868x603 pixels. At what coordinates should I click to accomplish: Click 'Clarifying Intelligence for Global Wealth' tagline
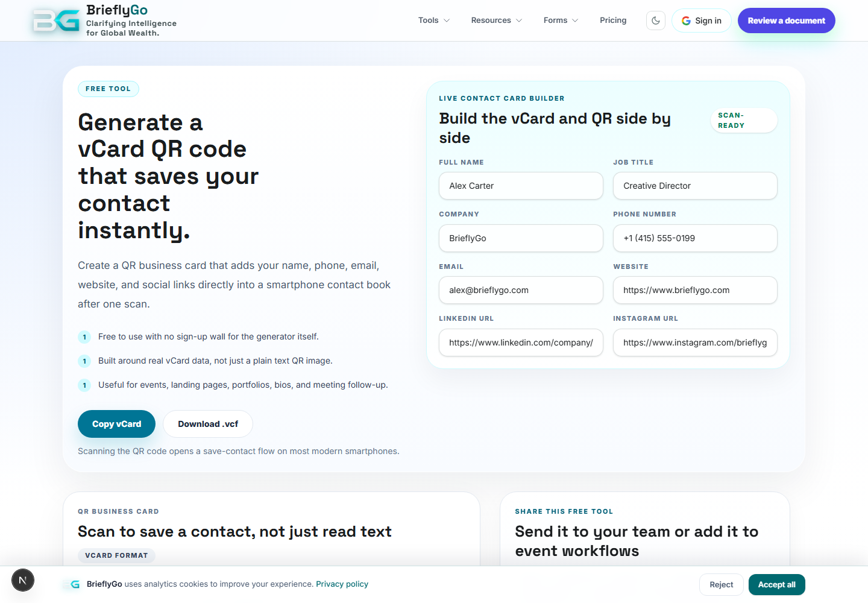[x=131, y=28]
